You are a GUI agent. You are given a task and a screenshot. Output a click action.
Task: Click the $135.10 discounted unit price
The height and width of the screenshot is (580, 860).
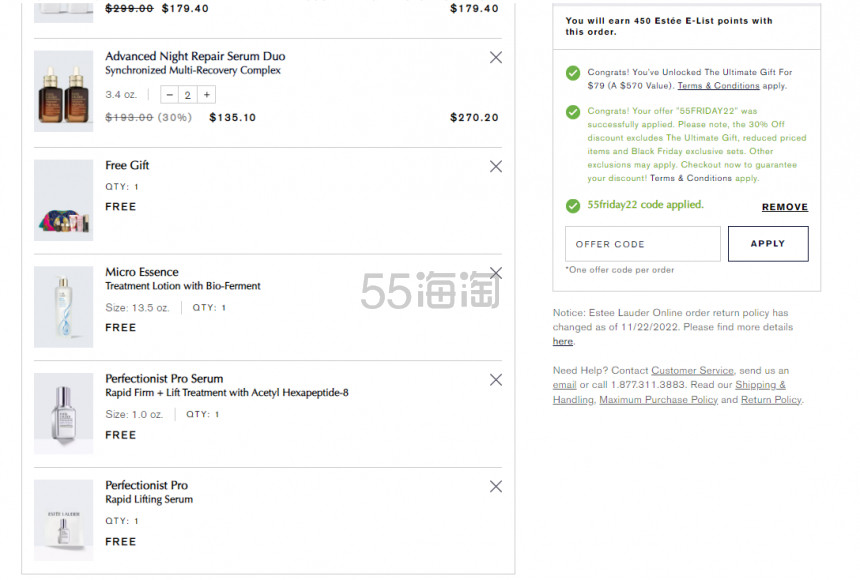point(233,117)
